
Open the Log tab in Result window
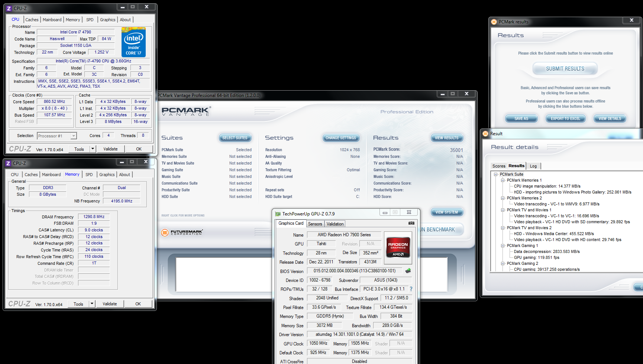(533, 166)
